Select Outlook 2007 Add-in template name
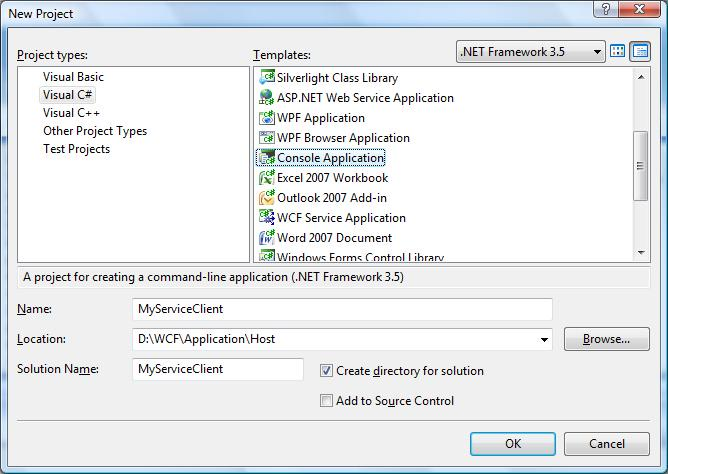The width and height of the screenshot is (701, 474). click(x=332, y=198)
